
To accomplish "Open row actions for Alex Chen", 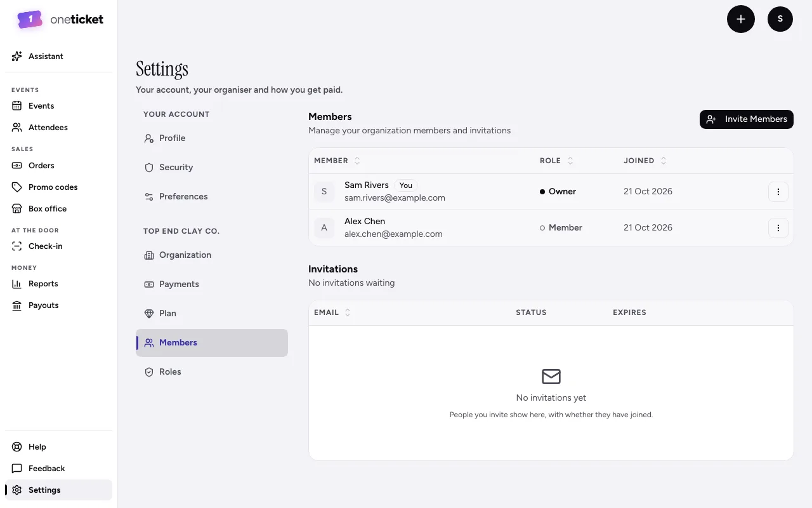I will click(x=778, y=228).
